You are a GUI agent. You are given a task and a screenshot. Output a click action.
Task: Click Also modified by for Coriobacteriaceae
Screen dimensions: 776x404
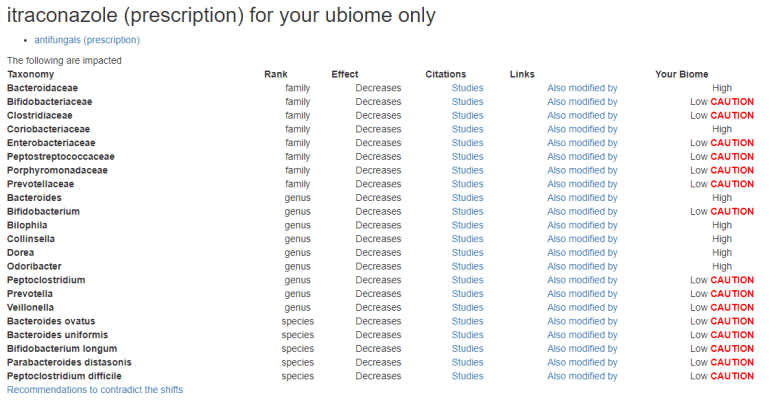(582, 129)
